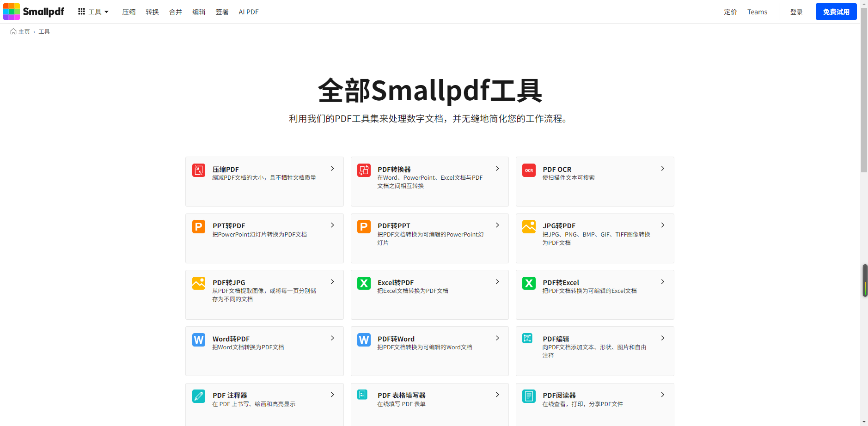Click the red PDF OCR icon
The width and height of the screenshot is (868, 426).
point(529,170)
